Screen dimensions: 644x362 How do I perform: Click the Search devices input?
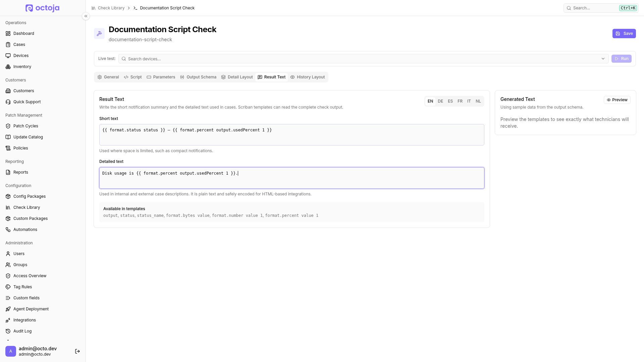click(363, 59)
